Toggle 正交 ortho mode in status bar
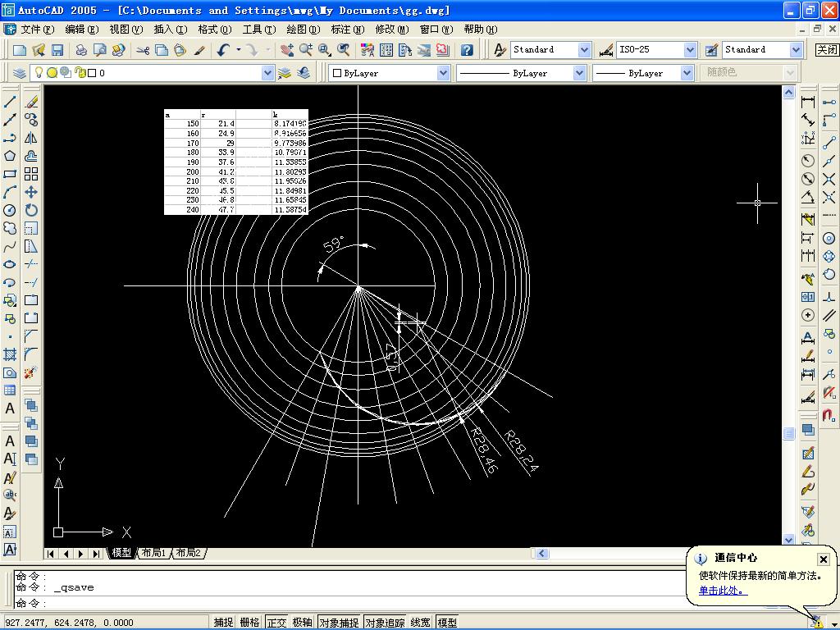840x630 pixels. point(276,623)
